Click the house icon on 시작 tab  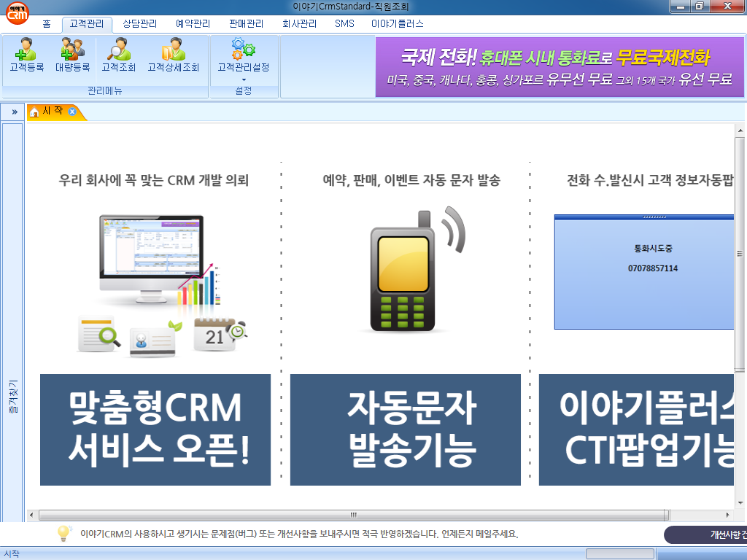coord(34,112)
